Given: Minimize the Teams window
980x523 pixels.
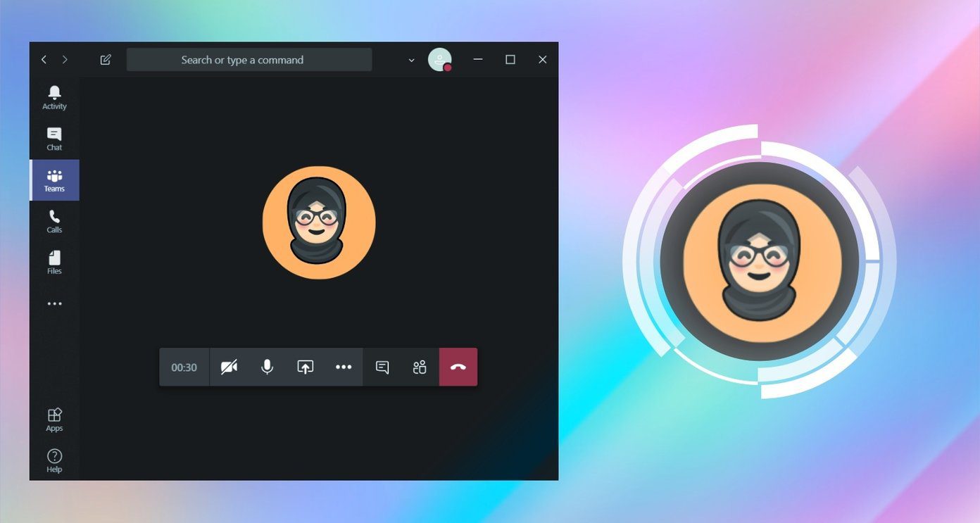Looking at the screenshot, I should [478, 60].
